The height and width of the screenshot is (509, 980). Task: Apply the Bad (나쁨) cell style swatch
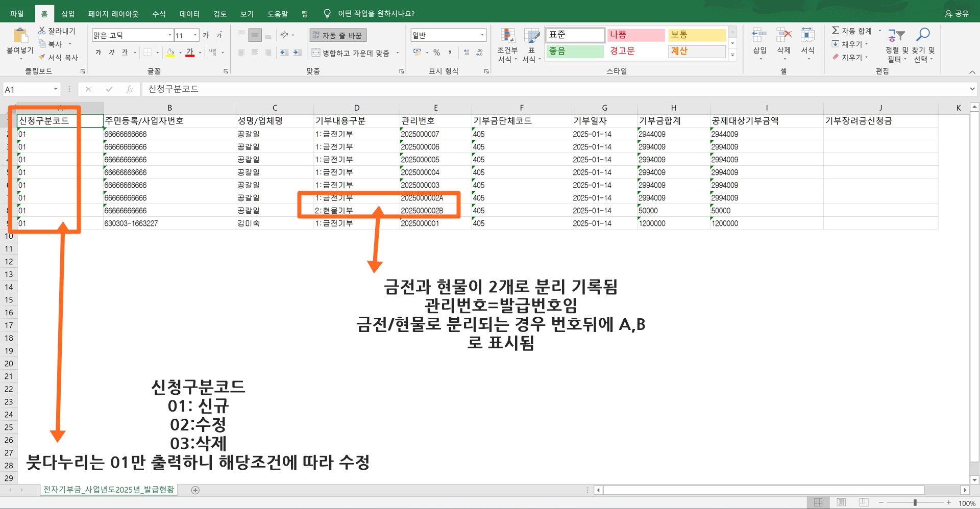635,35
